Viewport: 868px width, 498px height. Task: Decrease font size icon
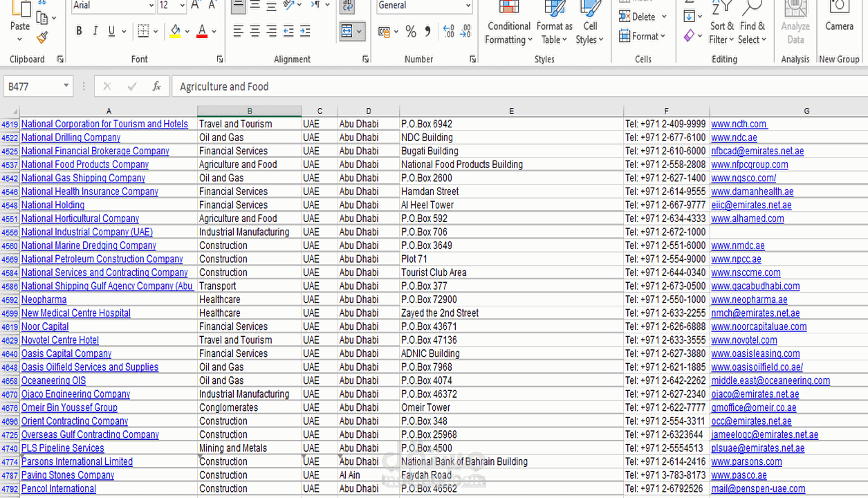tap(212, 6)
